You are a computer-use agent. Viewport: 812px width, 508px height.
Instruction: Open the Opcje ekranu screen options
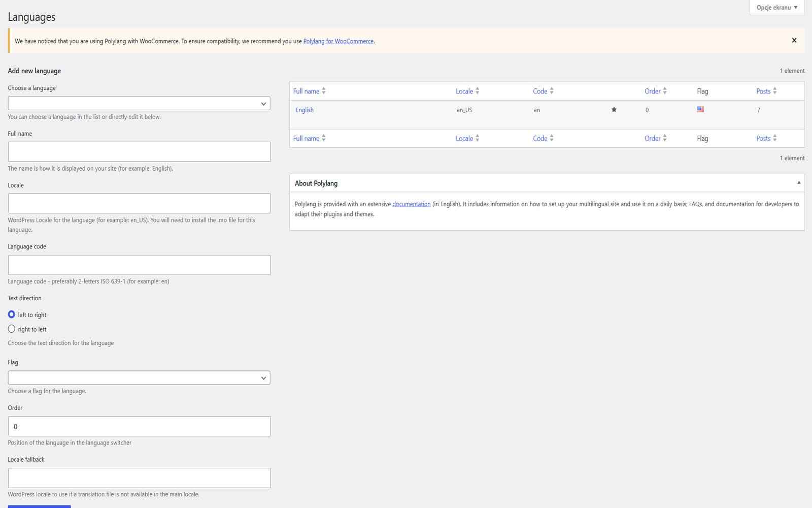coord(777,8)
